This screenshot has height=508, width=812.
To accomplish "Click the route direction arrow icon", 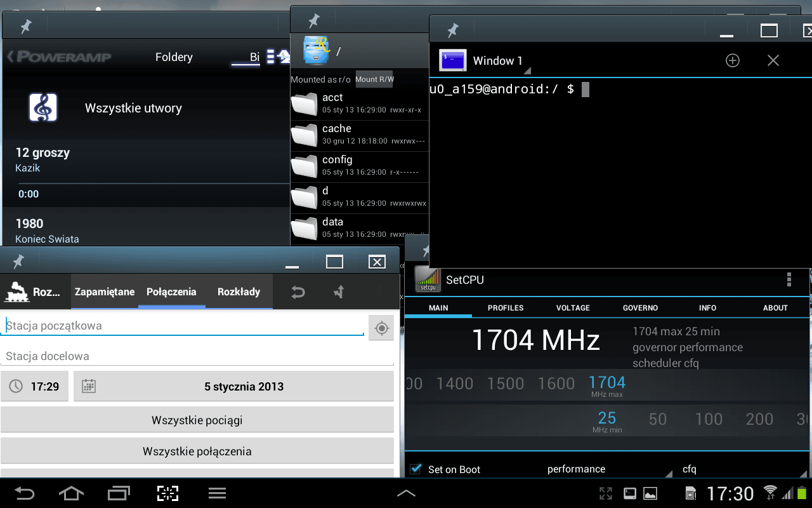I will click(339, 292).
